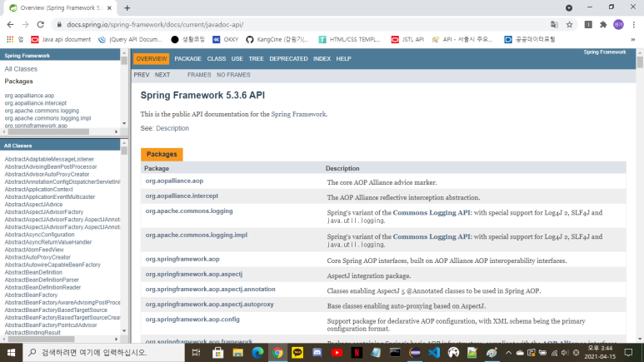Jump to the Description link

point(172,128)
